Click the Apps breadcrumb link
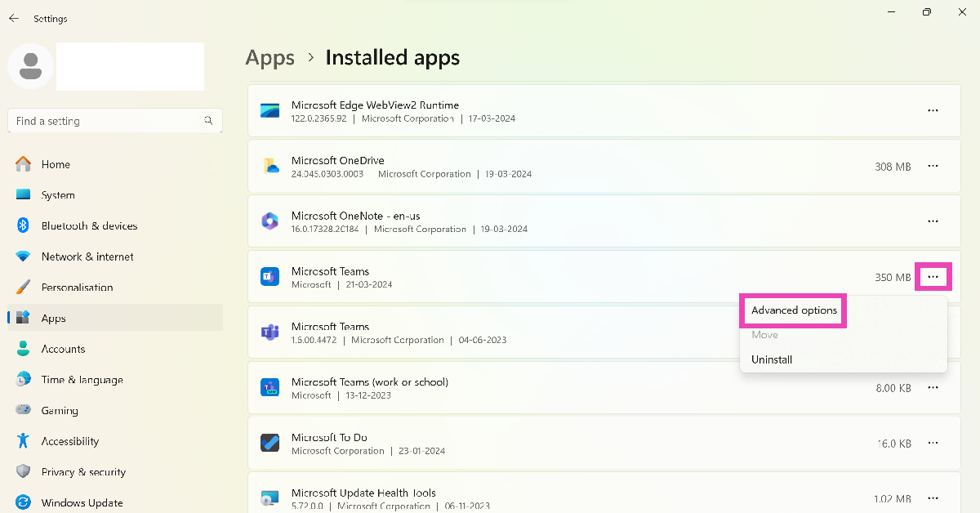The width and height of the screenshot is (980, 513). tap(270, 58)
